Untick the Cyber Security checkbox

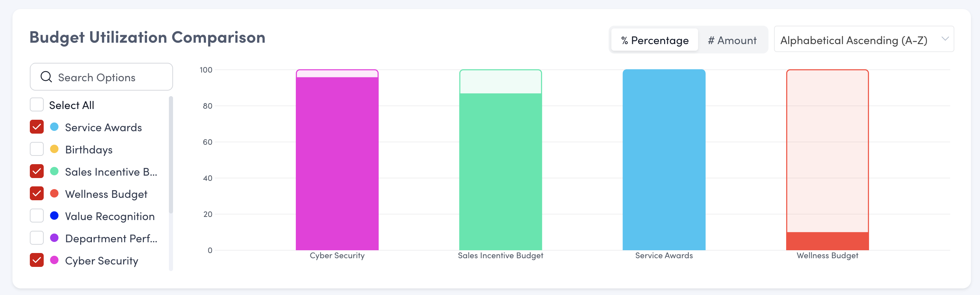[x=37, y=260]
